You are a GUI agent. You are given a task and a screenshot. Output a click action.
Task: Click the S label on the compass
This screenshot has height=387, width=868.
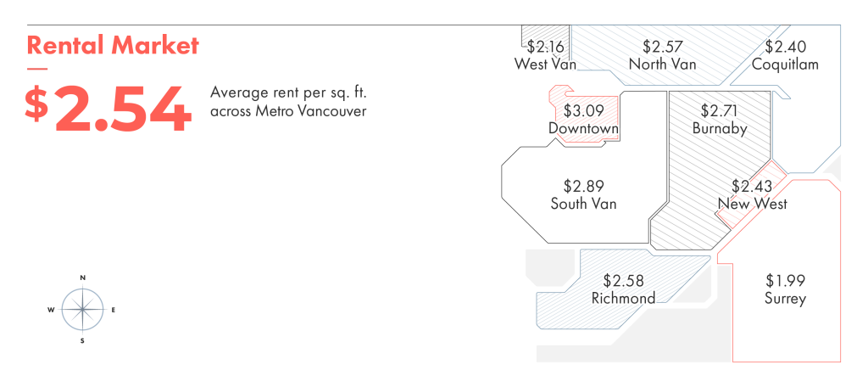click(x=82, y=341)
